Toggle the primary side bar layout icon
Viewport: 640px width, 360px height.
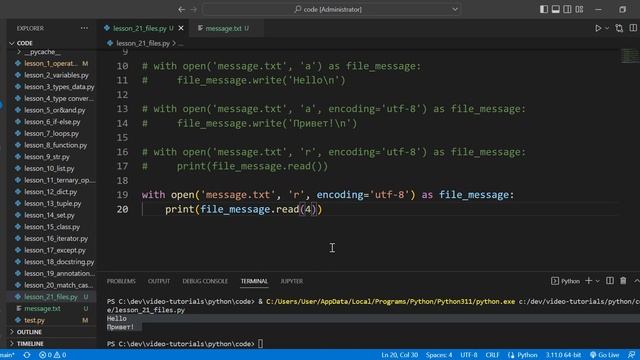pyautogui.click(x=544, y=9)
